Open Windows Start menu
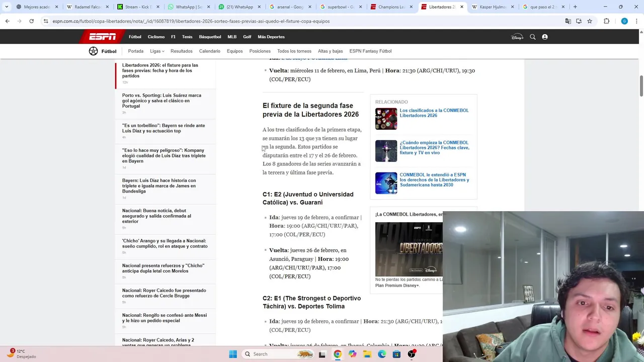 pyautogui.click(x=233, y=354)
